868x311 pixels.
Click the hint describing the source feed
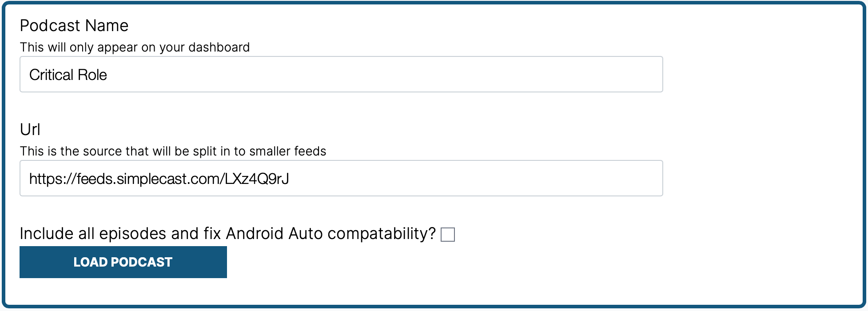tap(173, 151)
